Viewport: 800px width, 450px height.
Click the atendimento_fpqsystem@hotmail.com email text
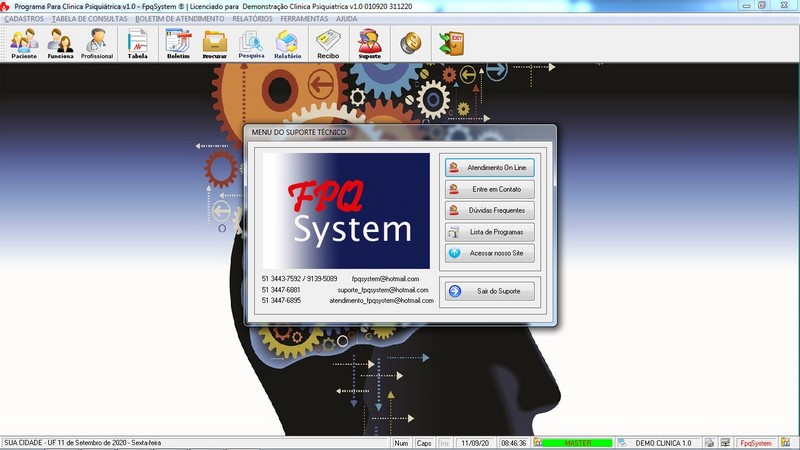click(x=382, y=301)
